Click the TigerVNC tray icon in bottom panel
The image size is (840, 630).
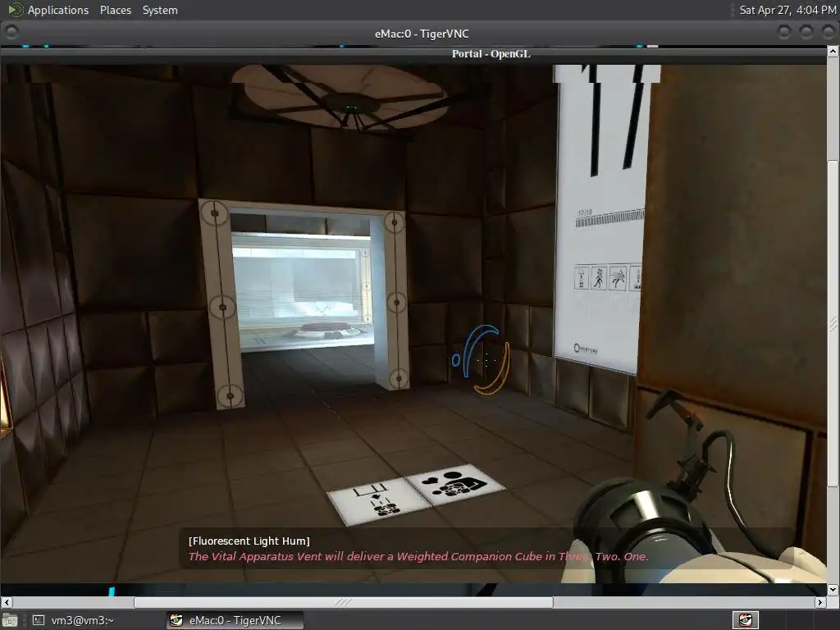tap(745, 620)
